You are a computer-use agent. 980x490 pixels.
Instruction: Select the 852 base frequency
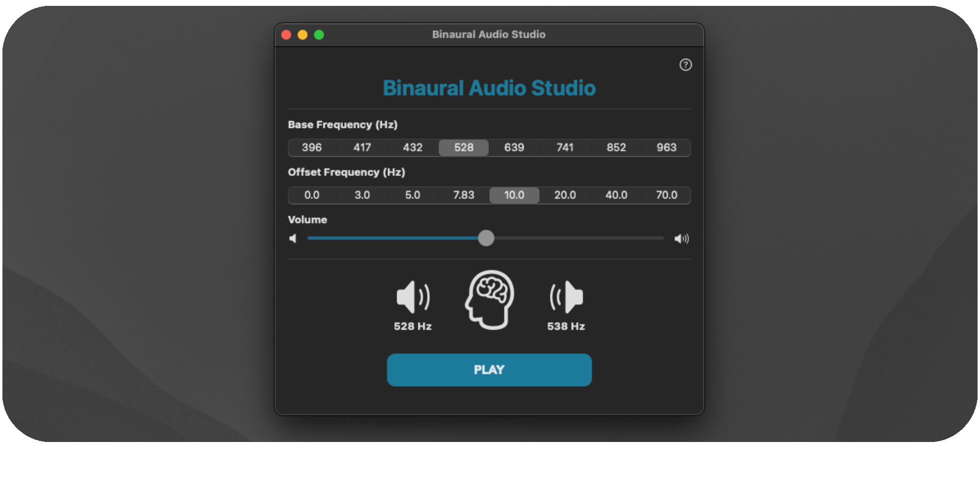coord(615,147)
